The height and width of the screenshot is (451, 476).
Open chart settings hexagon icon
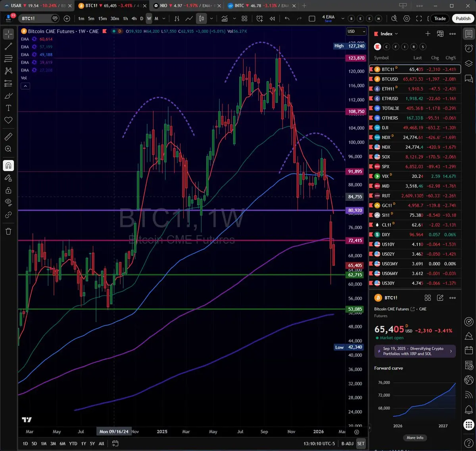click(407, 19)
